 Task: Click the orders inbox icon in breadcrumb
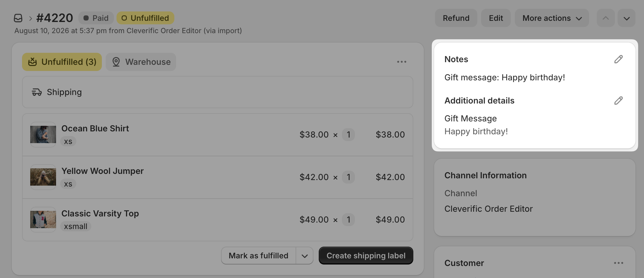point(18,18)
